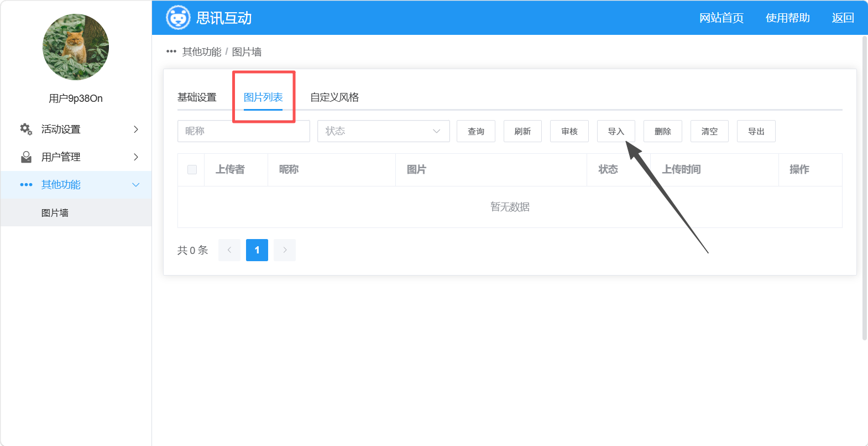Click the 查询 button

click(476, 131)
